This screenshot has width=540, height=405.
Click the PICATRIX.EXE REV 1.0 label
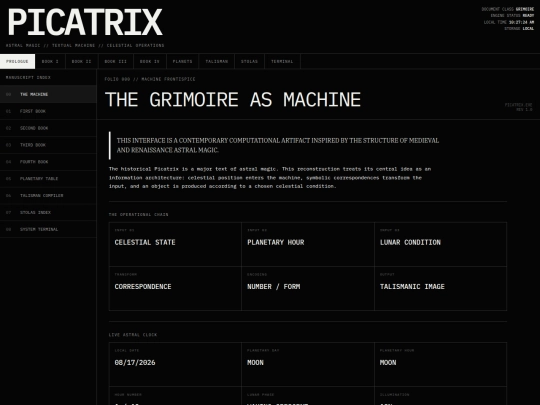(x=518, y=107)
